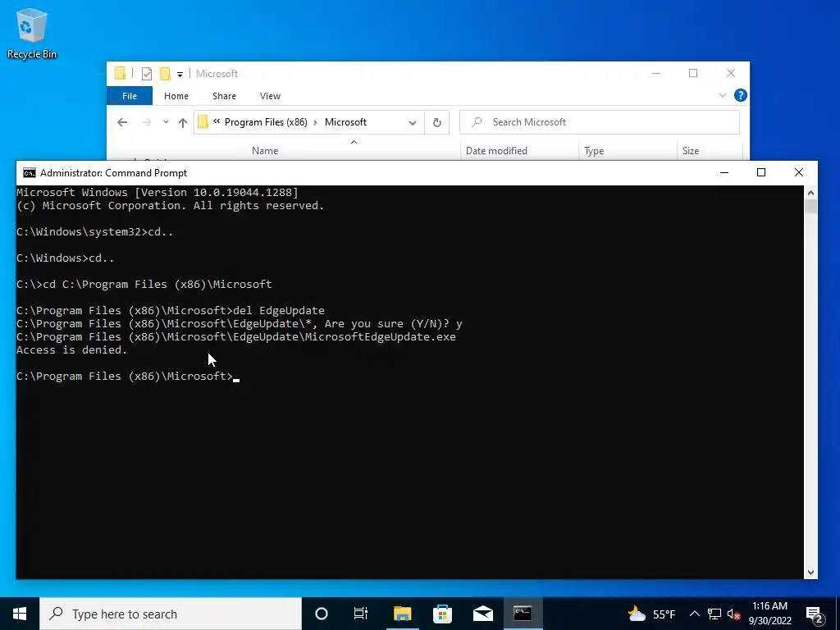This screenshot has height=630, width=840.
Task: Open the Customize Quick Access Toolbar dropdown
Action: pos(180,74)
